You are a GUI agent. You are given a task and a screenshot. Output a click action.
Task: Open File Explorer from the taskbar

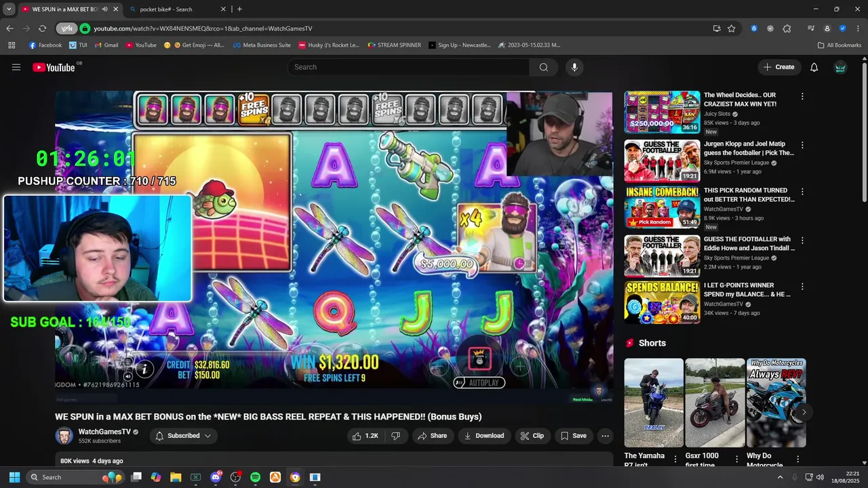(176, 477)
